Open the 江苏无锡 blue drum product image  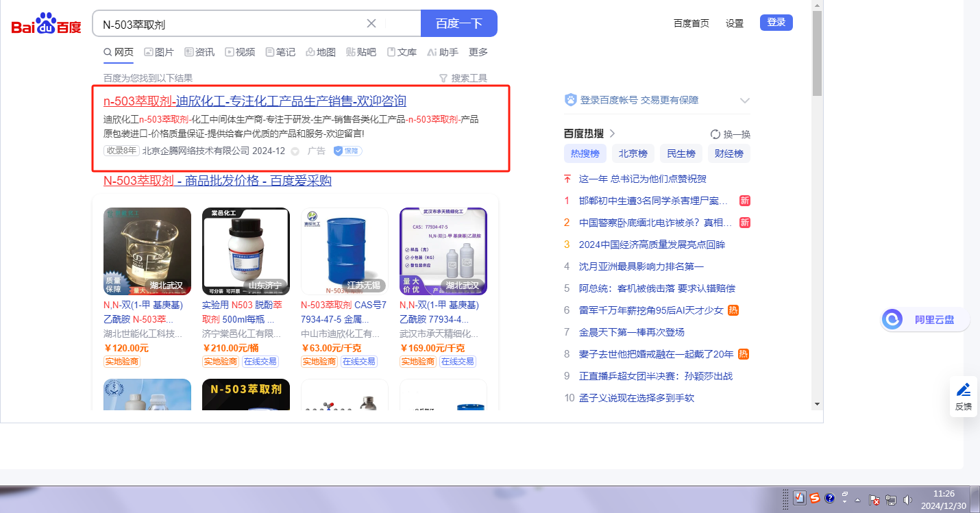point(345,251)
